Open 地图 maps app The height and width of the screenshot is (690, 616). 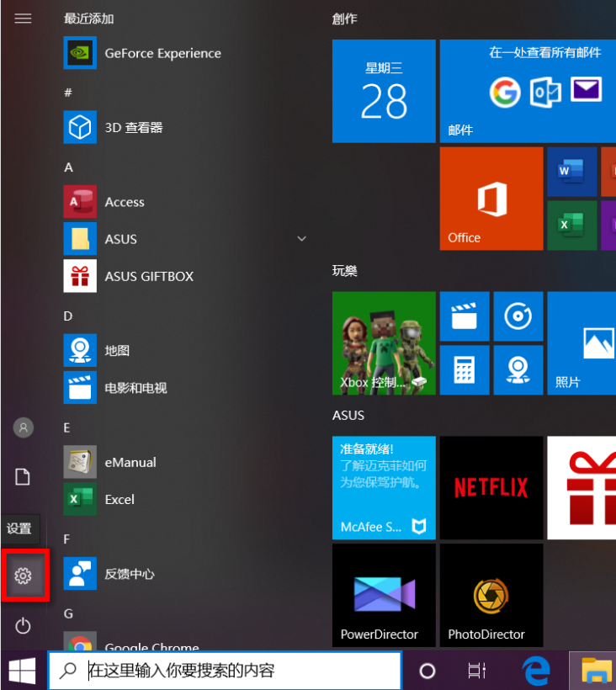point(117,350)
